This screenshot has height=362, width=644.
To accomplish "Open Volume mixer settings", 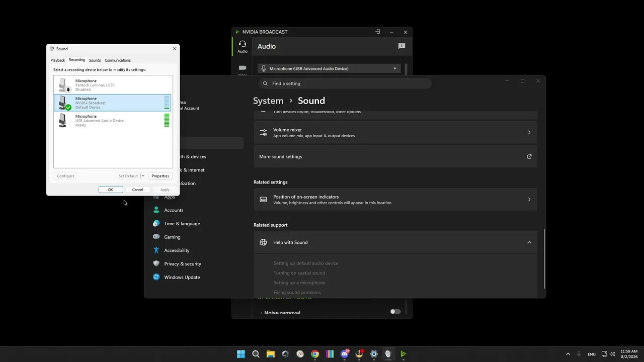I will click(395, 132).
